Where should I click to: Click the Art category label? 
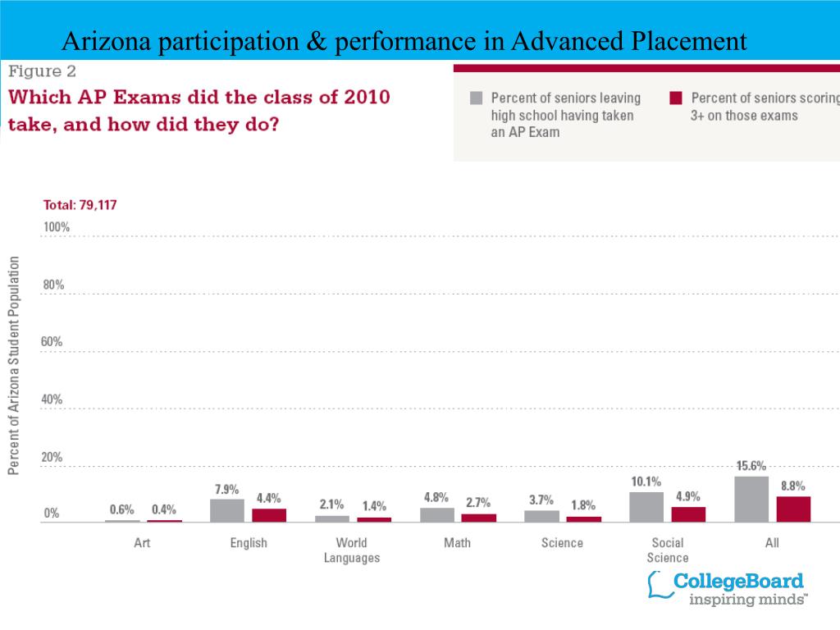click(142, 543)
